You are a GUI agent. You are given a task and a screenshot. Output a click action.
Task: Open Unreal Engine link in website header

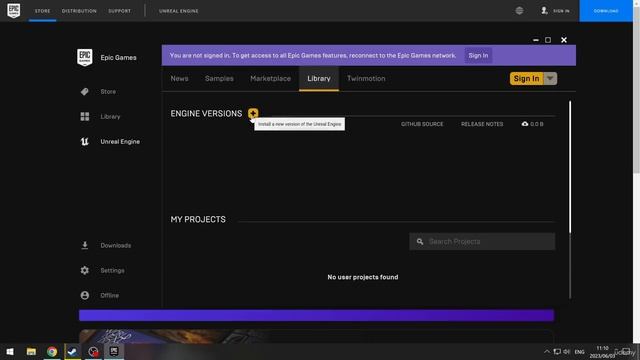(179, 11)
